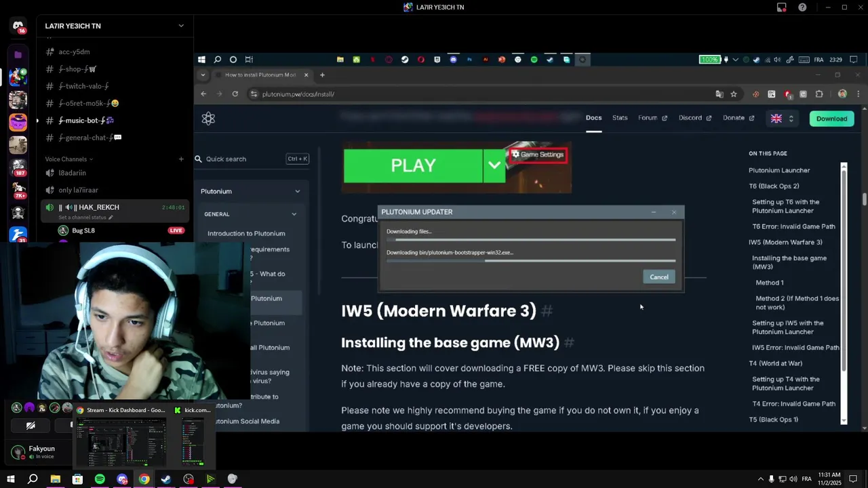This screenshot has height=488, width=868.
Task: Open Discord direct messages home icon
Action: (18, 26)
